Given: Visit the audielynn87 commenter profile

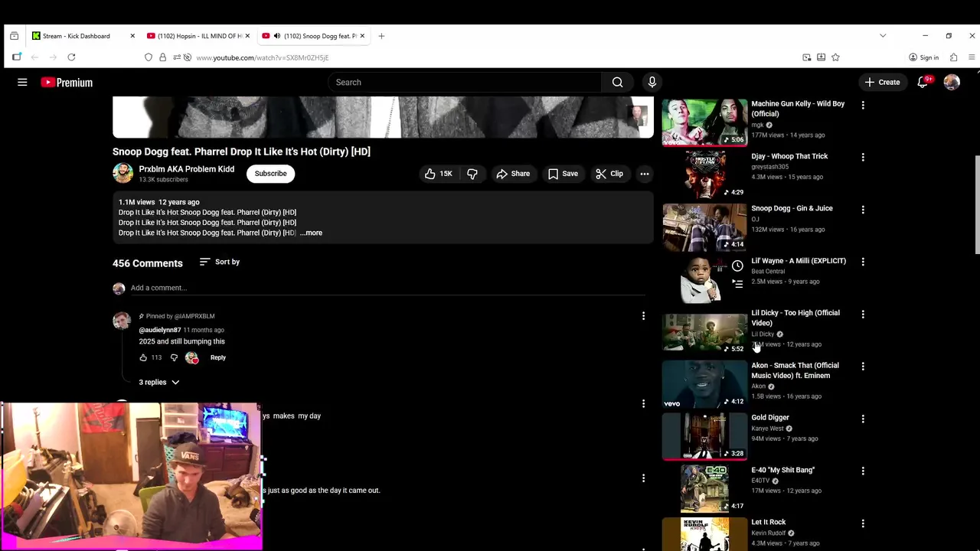Looking at the screenshot, I should [159, 330].
